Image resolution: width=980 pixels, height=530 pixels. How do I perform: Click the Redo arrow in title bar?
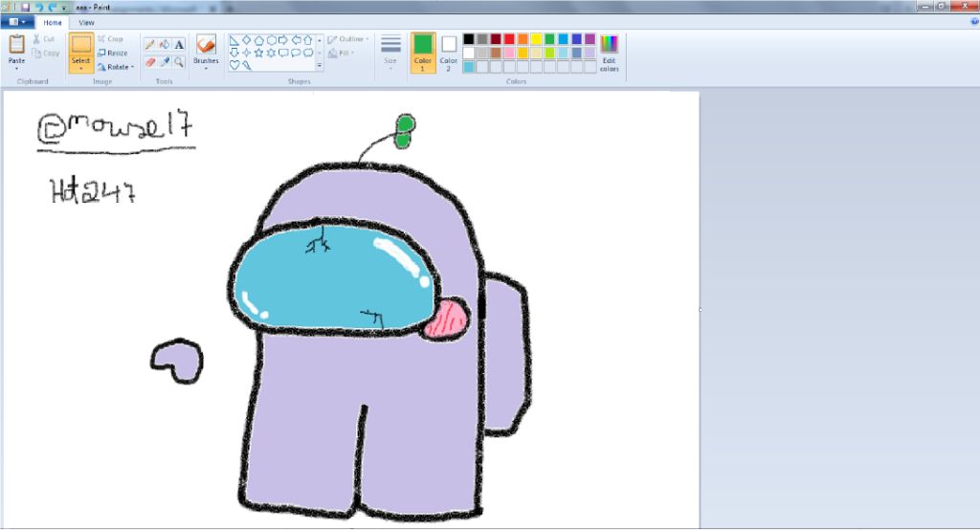[53, 7]
